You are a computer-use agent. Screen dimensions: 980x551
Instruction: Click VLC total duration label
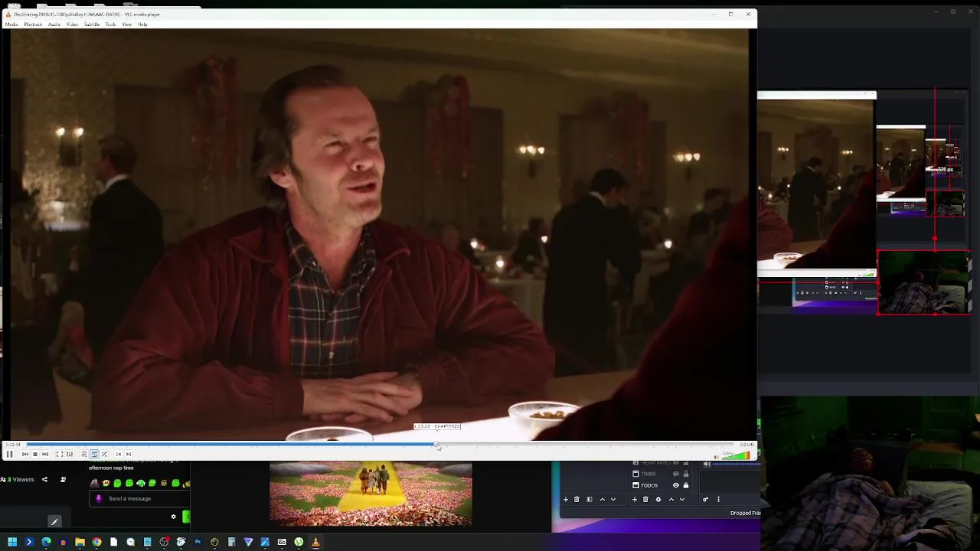pyautogui.click(x=746, y=445)
